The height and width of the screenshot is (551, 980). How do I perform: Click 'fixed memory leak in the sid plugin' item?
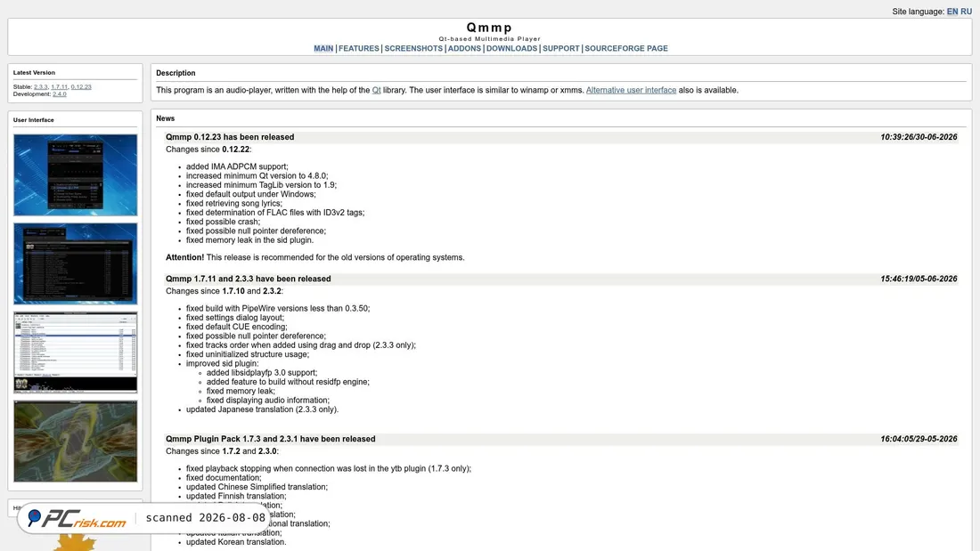(x=249, y=239)
